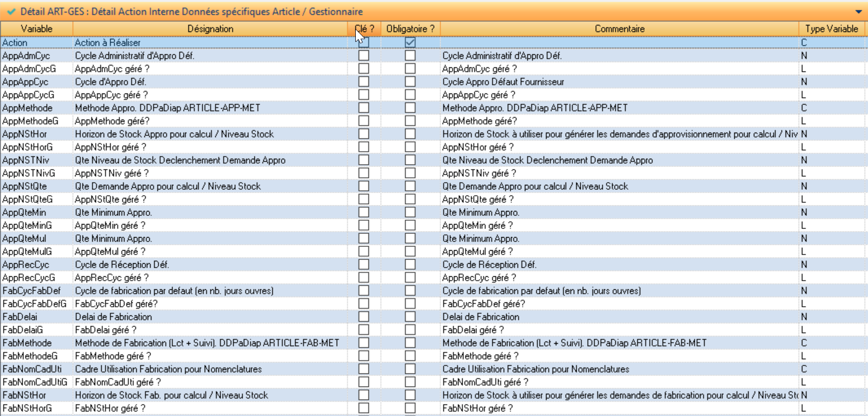Click the Commentaire column header
868x416 pixels.
click(x=619, y=29)
